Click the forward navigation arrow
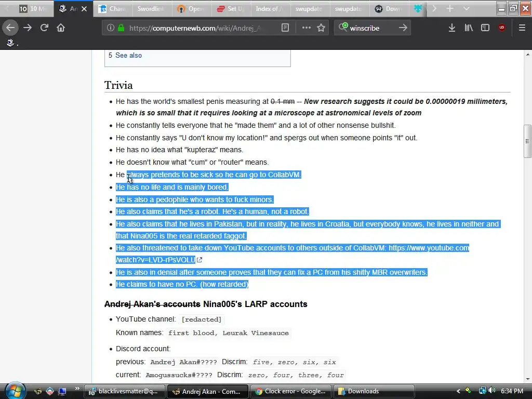This screenshot has width=532, height=399. click(28, 28)
